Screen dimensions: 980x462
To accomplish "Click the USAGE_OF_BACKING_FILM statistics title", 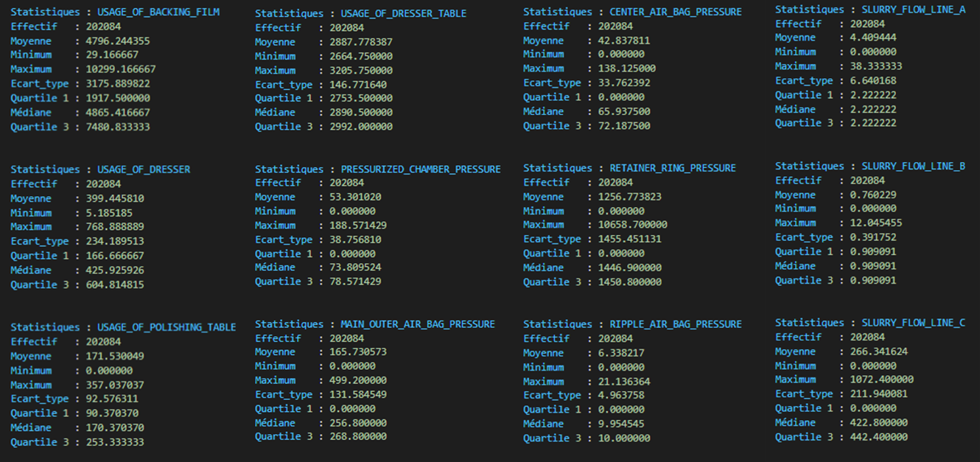I will point(158,13).
